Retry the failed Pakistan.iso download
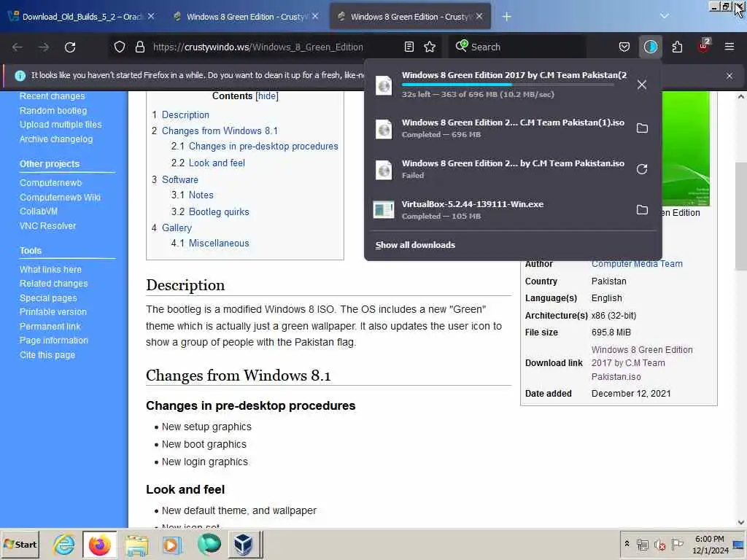The width and height of the screenshot is (747, 560). tap(642, 169)
